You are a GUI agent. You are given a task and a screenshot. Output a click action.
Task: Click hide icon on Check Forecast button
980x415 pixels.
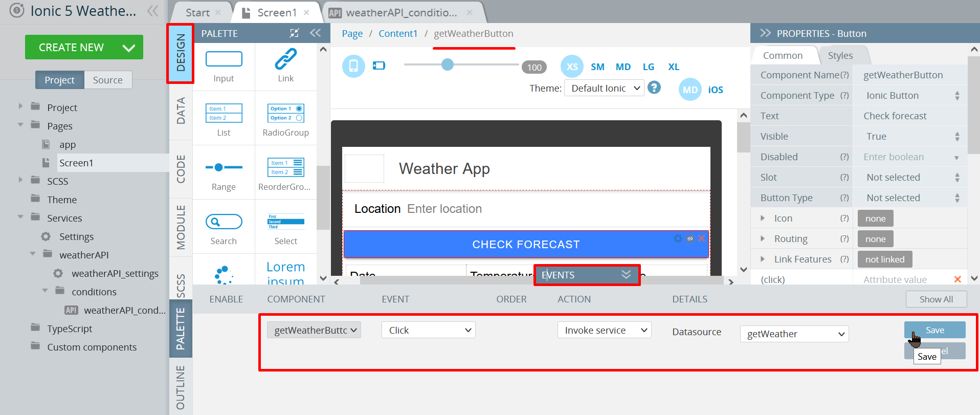pos(690,238)
